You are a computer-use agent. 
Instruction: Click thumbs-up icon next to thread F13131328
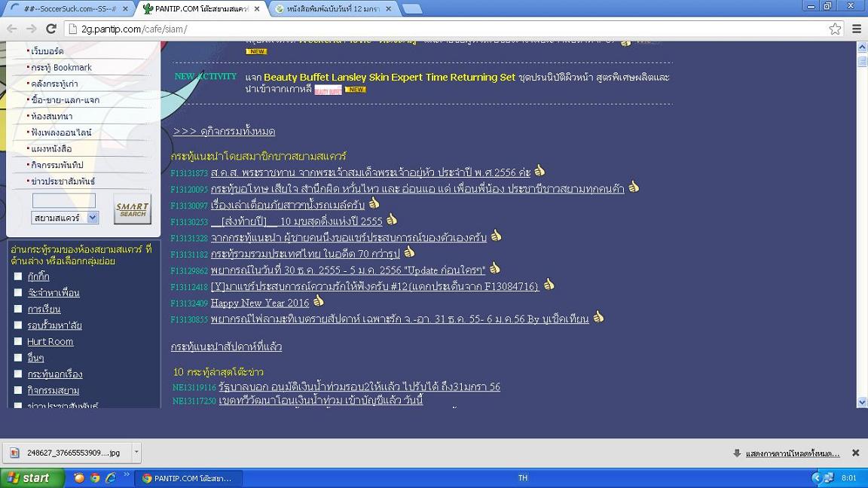point(496,236)
